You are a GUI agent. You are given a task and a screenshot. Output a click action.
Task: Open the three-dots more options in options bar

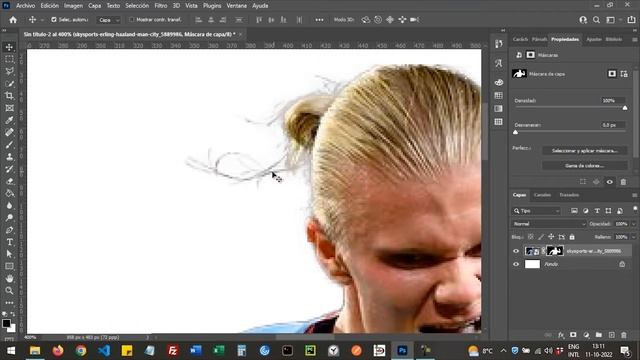pyautogui.click(x=319, y=20)
